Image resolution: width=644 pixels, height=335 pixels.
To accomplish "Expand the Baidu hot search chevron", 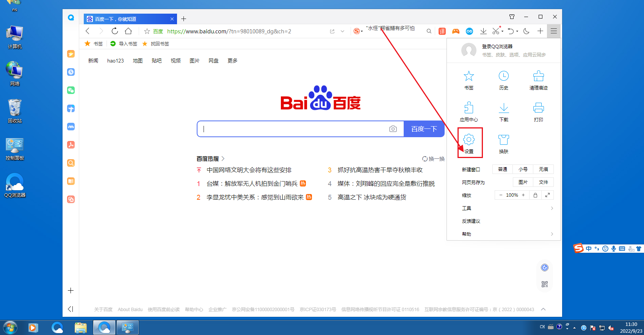I will [223, 159].
